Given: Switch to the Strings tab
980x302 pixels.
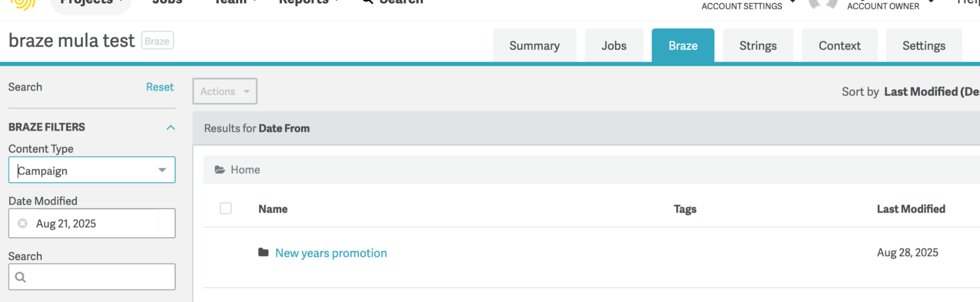Looking at the screenshot, I should (x=757, y=45).
